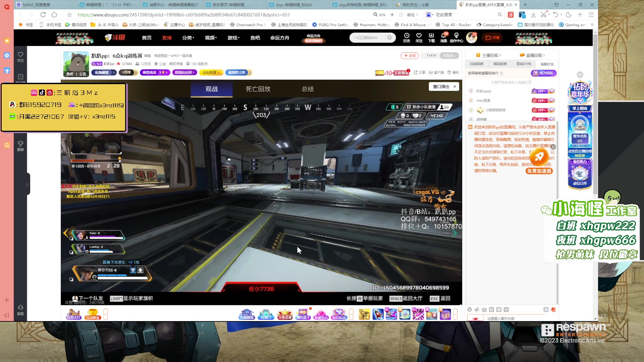The width and height of the screenshot is (644, 362).
Task: Expand the 视频 dropdown in Douyu nav
Action: tap(211, 38)
